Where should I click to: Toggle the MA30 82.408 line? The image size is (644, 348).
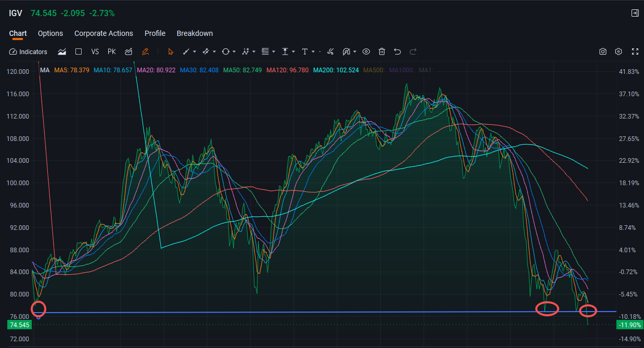pos(200,70)
